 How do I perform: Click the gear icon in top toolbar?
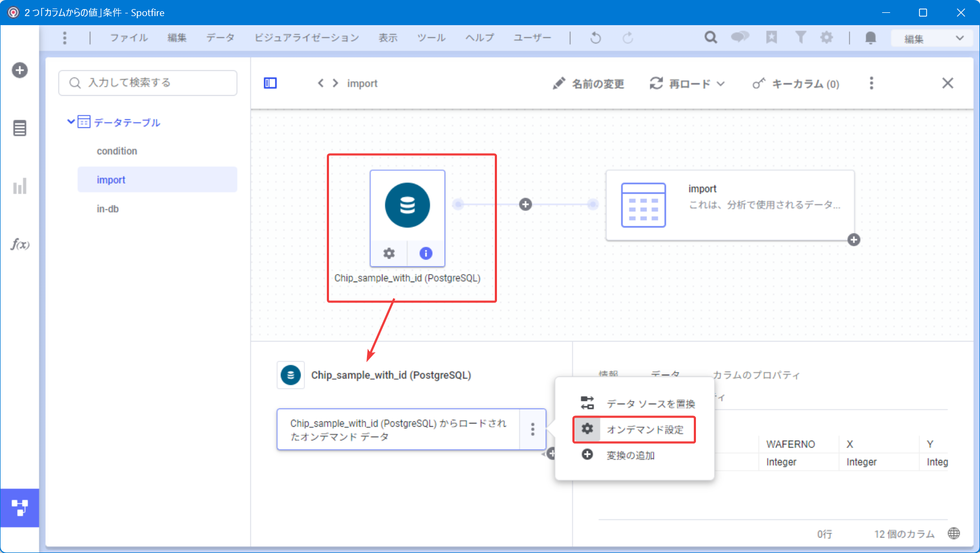(826, 37)
